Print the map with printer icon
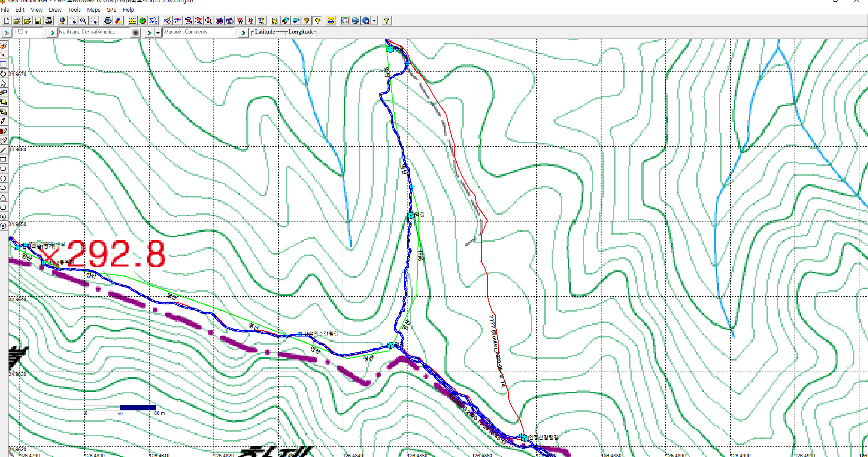The height and width of the screenshot is (457, 868). coord(48,20)
